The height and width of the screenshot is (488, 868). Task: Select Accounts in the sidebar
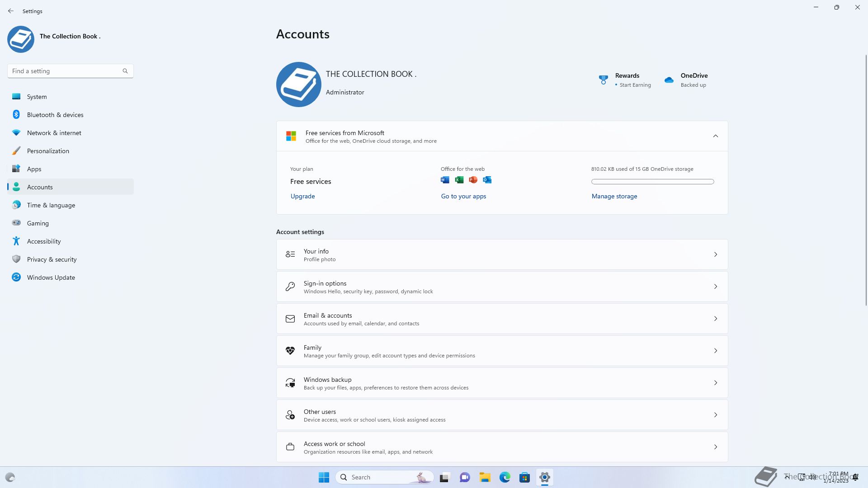[71, 187]
